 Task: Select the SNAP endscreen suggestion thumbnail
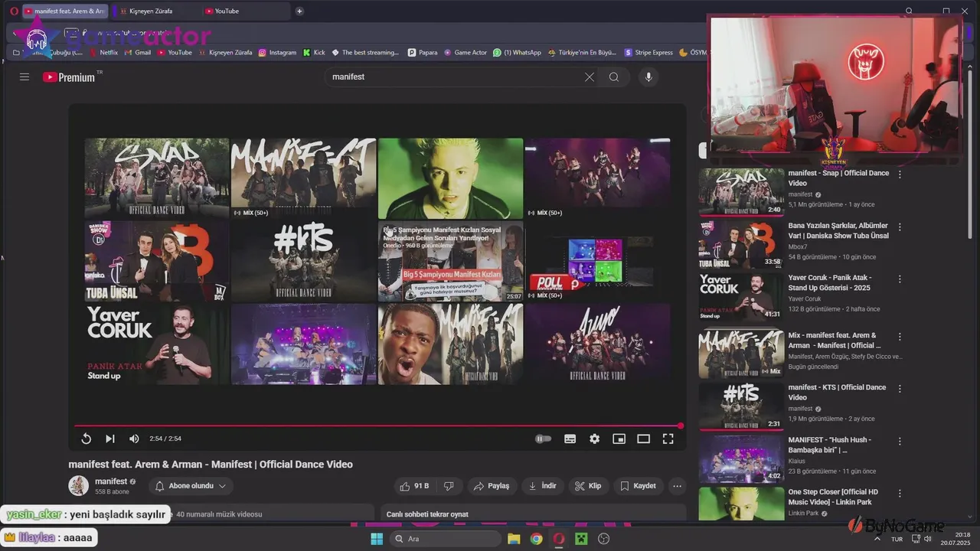[x=157, y=178]
